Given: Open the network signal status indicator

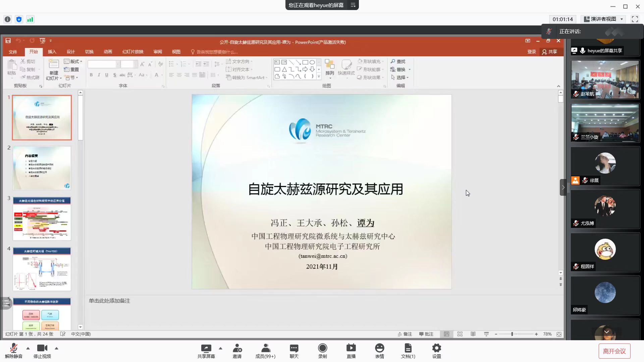Looking at the screenshot, I should tap(30, 19).
